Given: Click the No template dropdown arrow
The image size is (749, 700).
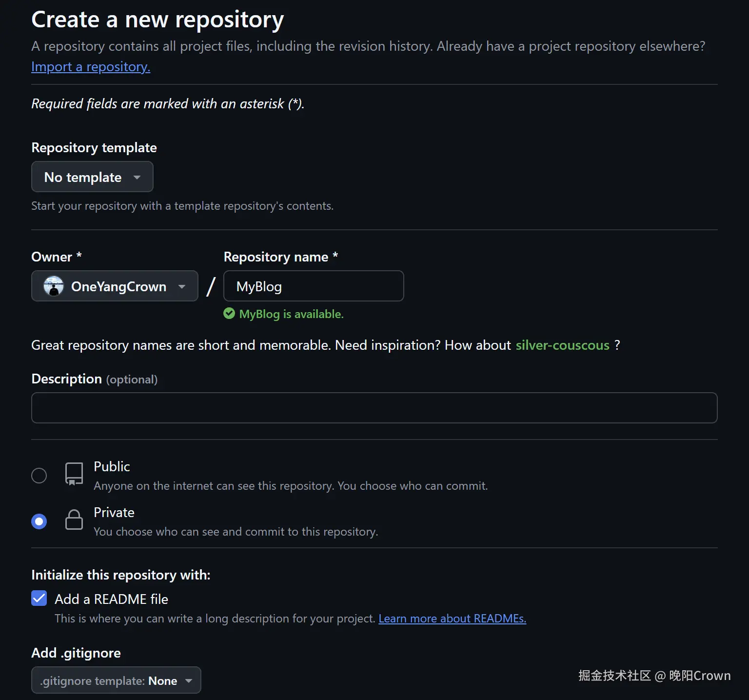Looking at the screenshot, I should pos(137,178).
